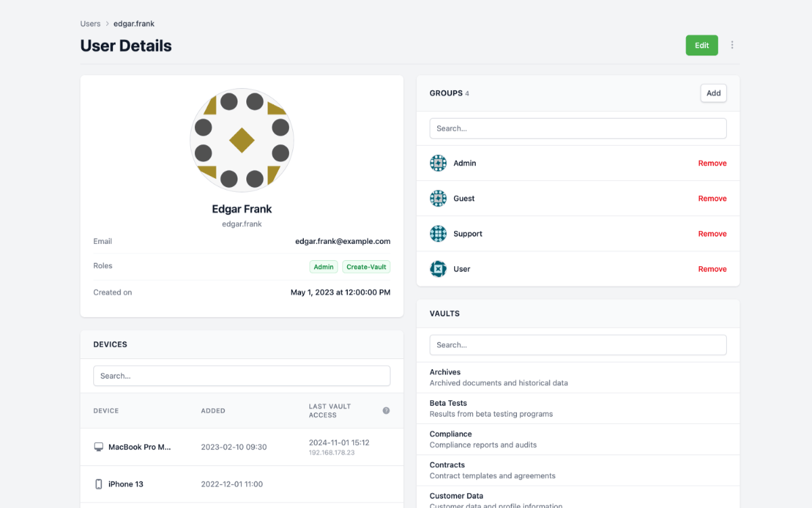Click the User group avatar icon
The image size is (812, 508).
(x=438, y=268)
